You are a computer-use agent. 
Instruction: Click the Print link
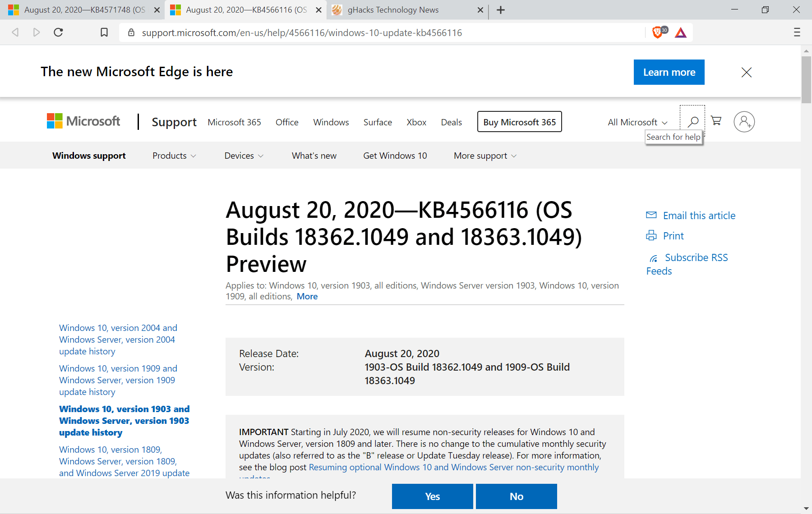674,236
